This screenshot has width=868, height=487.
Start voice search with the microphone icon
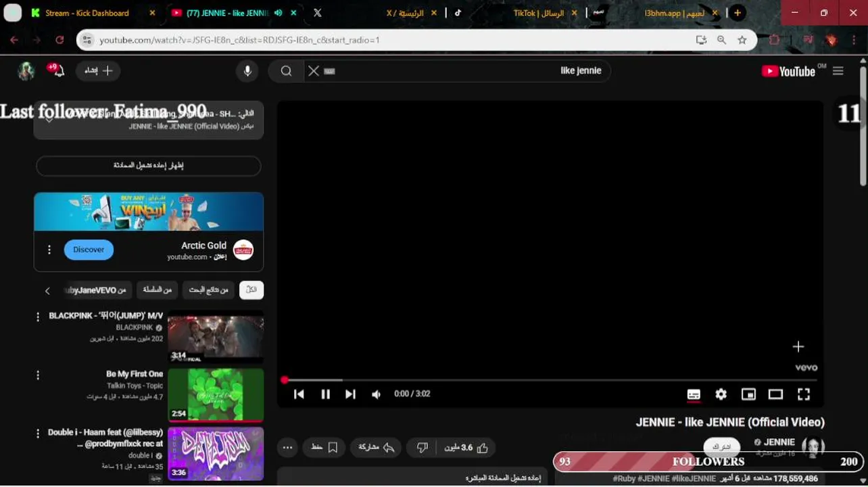[x=247, y=70]
